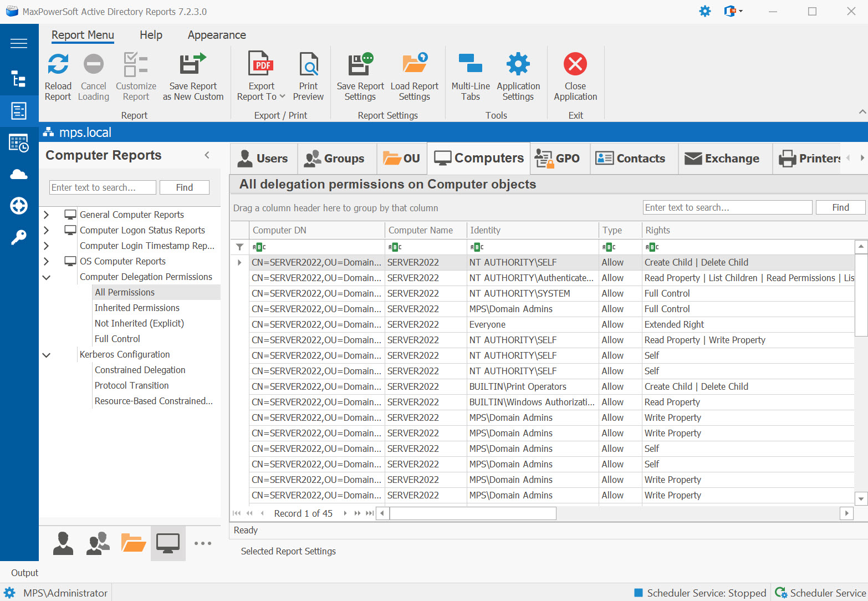Expand the General Computer Reports node
868x601 pixels.
pyautogui.click(x=47, y=215)
